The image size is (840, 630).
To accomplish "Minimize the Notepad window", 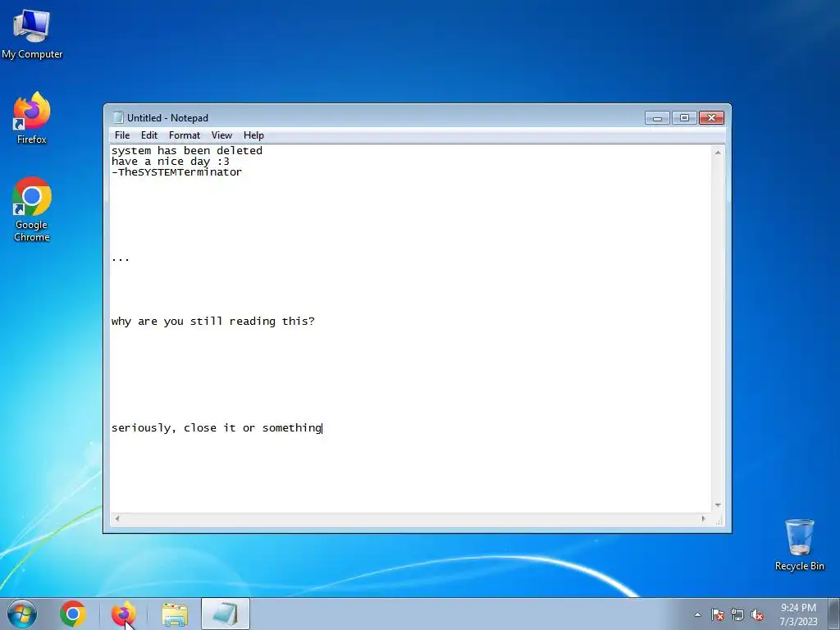I will coord(657,117).
